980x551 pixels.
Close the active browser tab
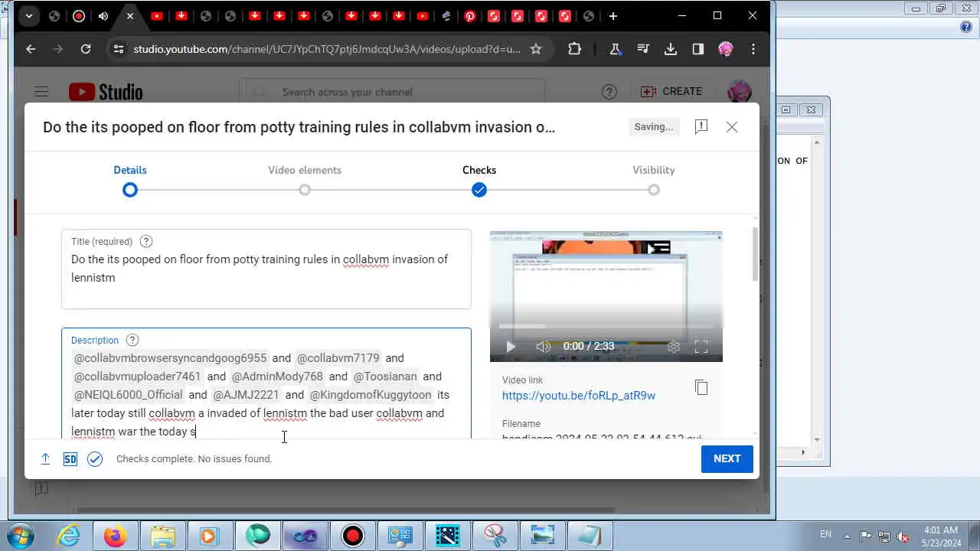pos(130,16)
